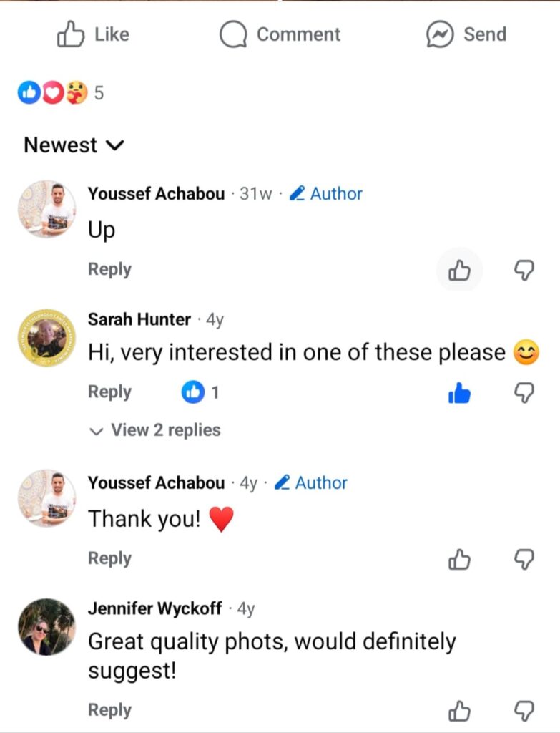Reply to Sarah Hunter's comment
This screenshot has height=733, width=560.
pos(109,392)
